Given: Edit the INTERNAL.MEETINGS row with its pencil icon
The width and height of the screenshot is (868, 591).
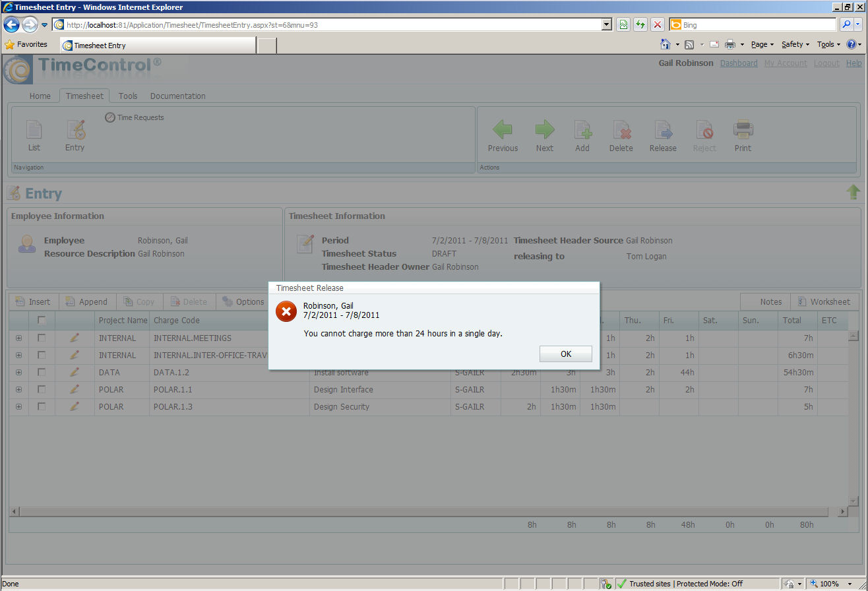Looking at the screenshot, I should (x=75, y=338).
